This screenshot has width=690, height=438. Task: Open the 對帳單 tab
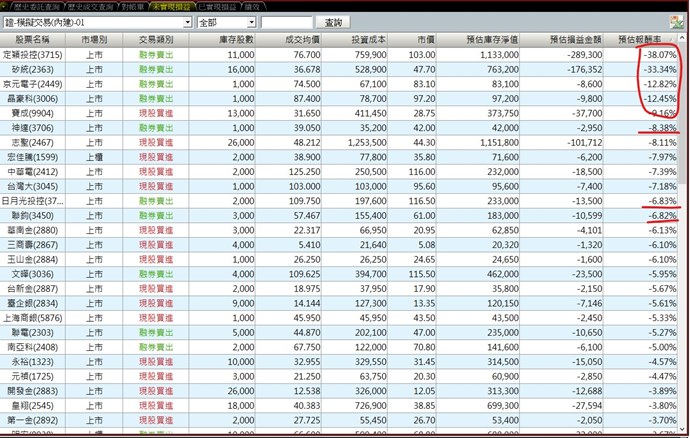click(x=136, y=5)
